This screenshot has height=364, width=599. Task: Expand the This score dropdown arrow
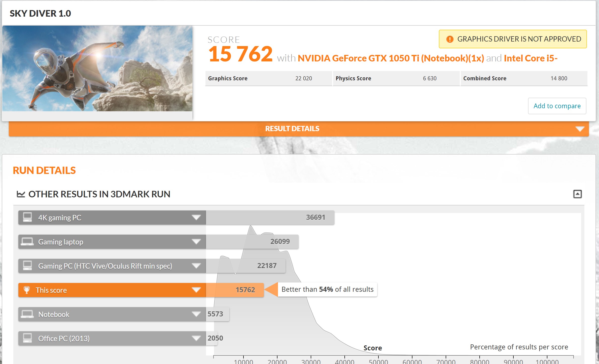pyautogui.click(x=196, y=290)
